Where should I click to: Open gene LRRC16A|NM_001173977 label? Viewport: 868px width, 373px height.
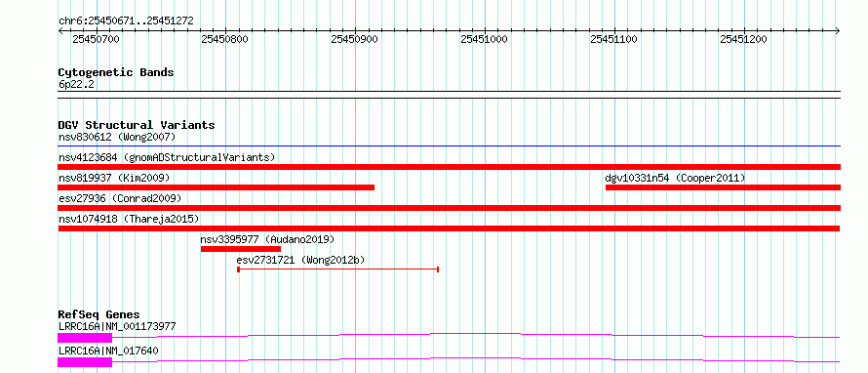pos(117,326)
